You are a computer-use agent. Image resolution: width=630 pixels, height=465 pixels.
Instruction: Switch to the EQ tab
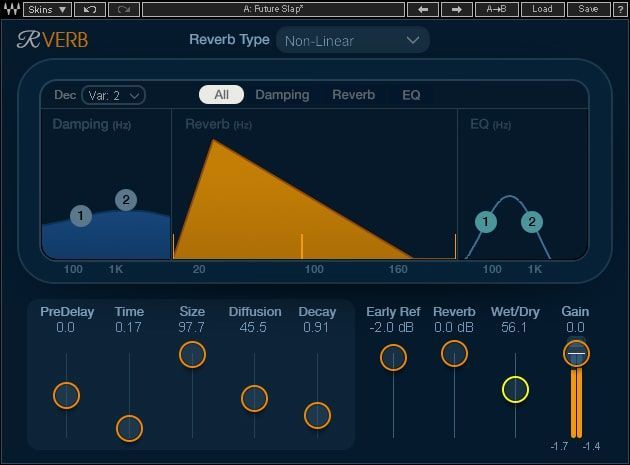[411, 95]
